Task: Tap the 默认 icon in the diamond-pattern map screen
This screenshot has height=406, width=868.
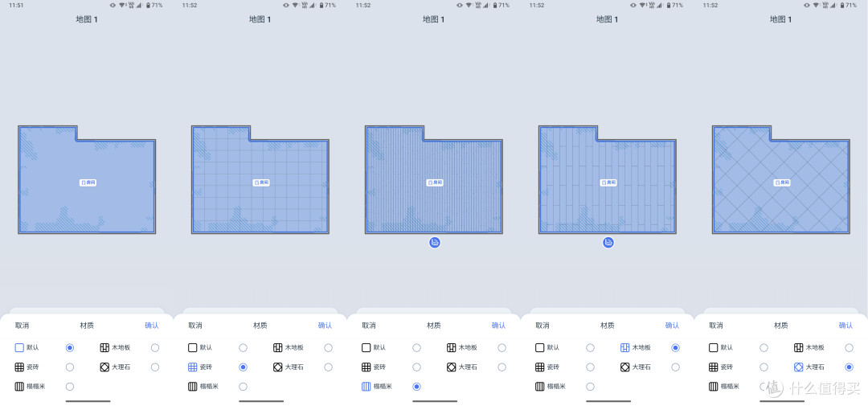Action: point(714,348)
